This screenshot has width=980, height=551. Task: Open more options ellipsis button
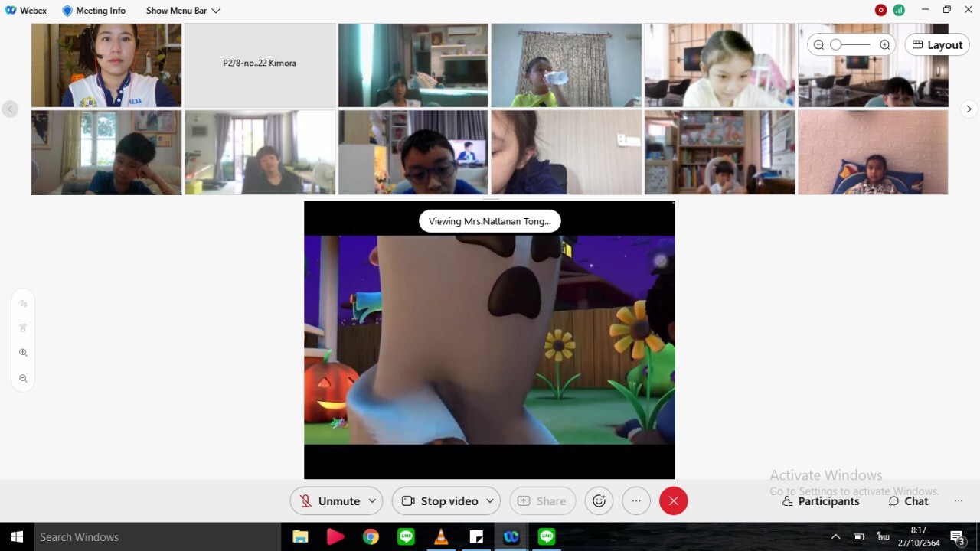click(x=636, y=501)
